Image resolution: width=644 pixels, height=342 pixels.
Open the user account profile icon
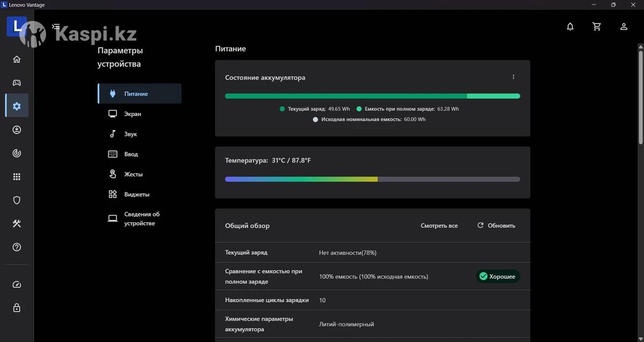pos(624,26)
